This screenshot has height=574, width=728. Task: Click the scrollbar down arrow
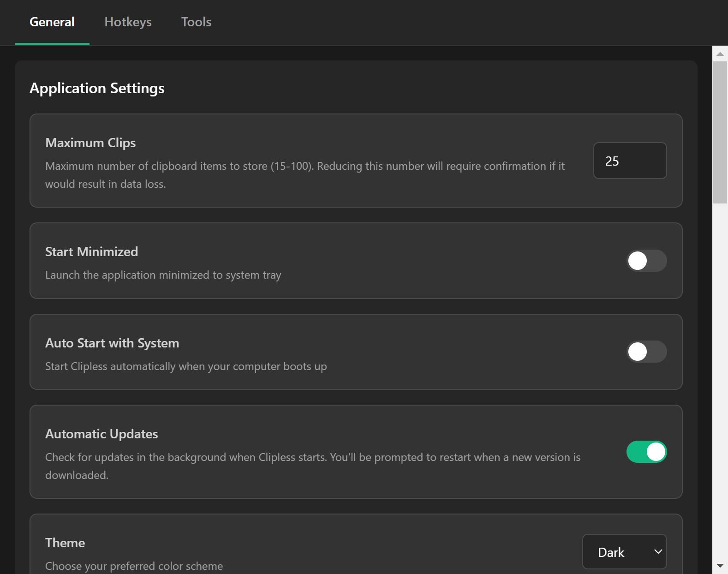point(720,566)
